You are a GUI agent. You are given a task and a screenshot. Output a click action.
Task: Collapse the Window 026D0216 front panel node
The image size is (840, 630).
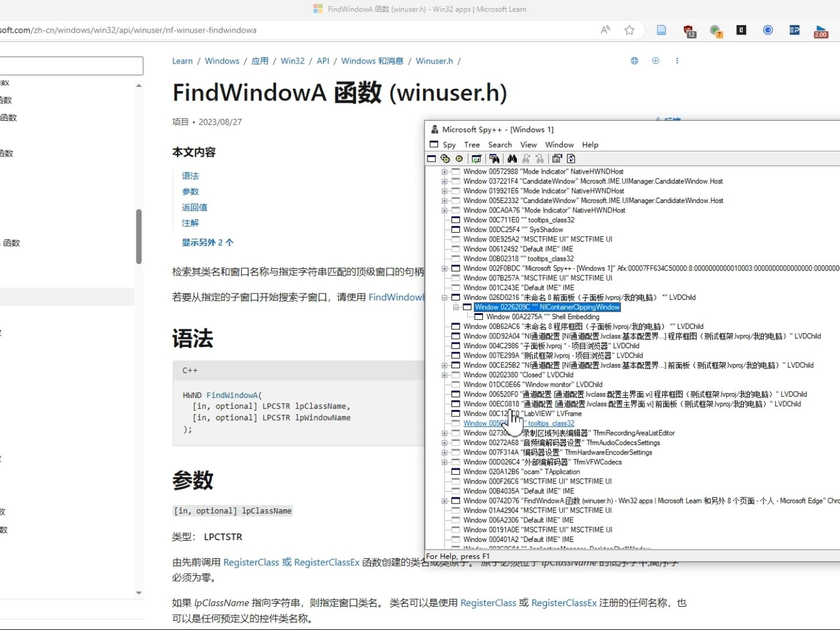tap(444, 297)
